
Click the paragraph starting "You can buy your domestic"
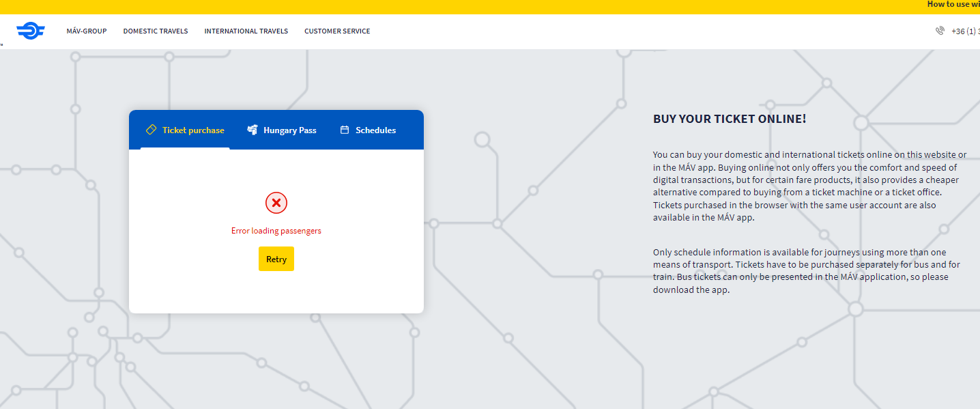click(x=809, y=186)
